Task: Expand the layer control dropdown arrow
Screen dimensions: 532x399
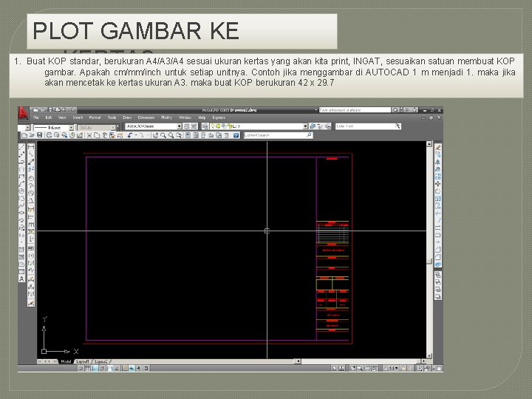Action: (305, 126)
